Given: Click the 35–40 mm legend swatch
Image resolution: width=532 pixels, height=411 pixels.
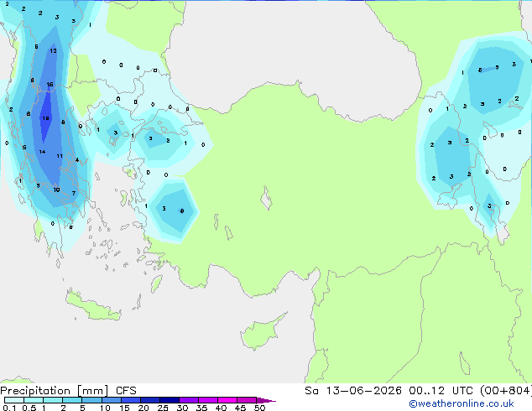Looking at the screenshot, I should [x=208, y=400].
